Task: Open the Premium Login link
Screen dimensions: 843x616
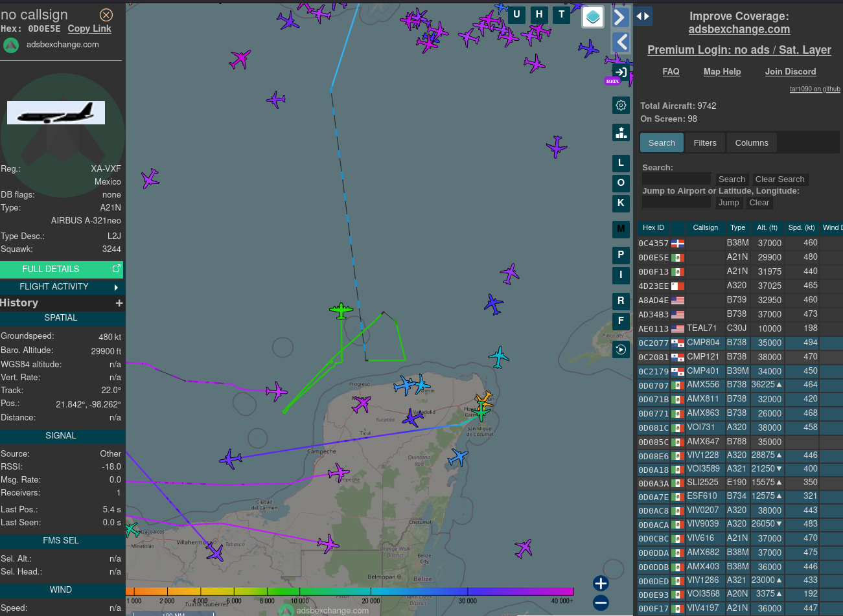Action: 739,50
